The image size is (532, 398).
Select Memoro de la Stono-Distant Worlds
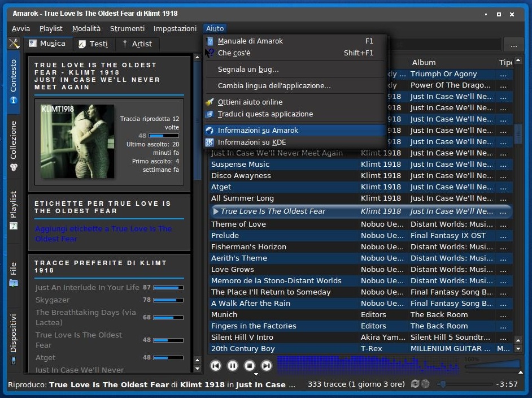click(361, 281)
